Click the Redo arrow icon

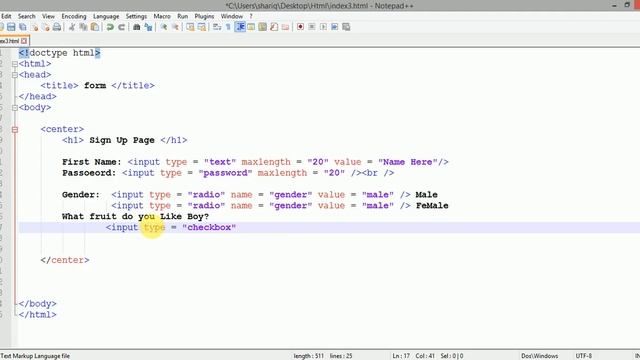point(121,27)
